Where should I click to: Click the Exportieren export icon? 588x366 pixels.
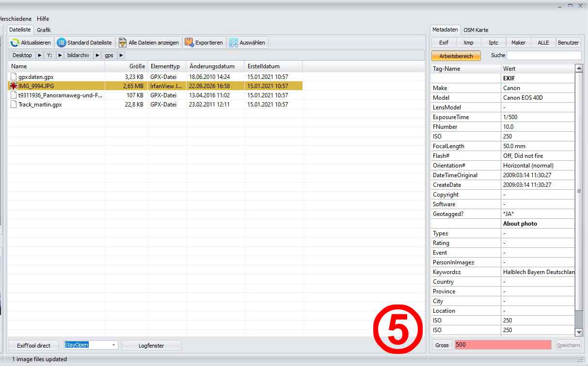[189, 43]
